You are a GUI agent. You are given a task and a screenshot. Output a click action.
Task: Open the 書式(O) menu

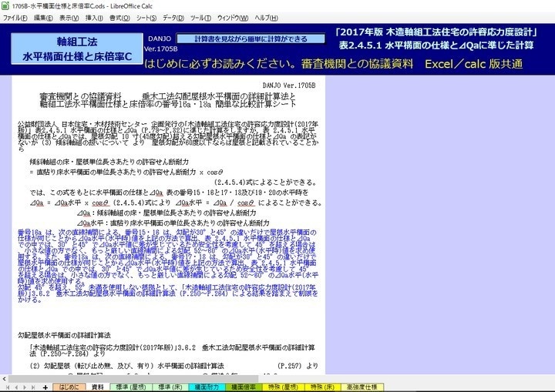(119, 18)
